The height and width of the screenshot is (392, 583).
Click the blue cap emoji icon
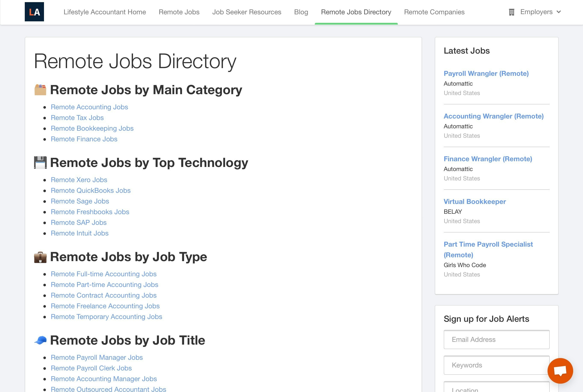point(40,340)
